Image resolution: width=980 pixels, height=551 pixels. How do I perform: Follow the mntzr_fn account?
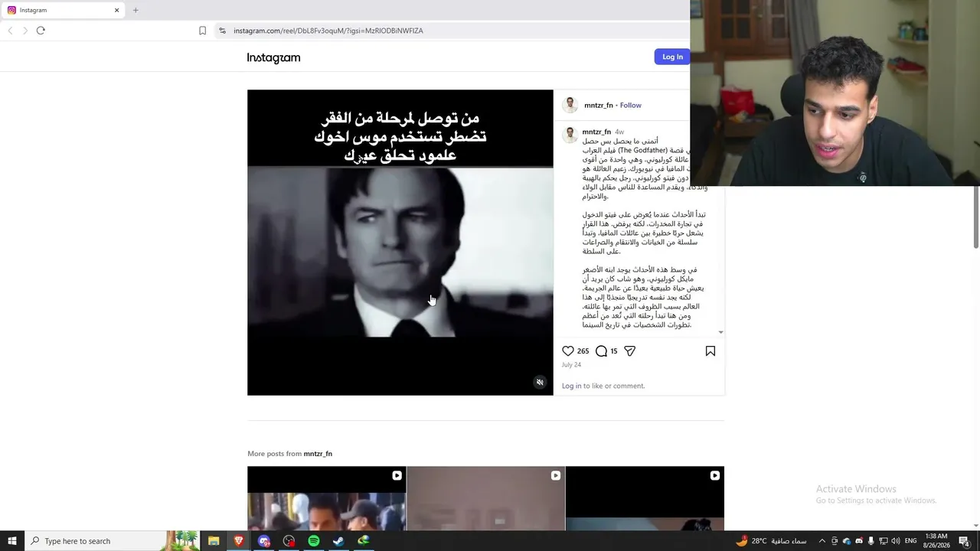point(631,105)
